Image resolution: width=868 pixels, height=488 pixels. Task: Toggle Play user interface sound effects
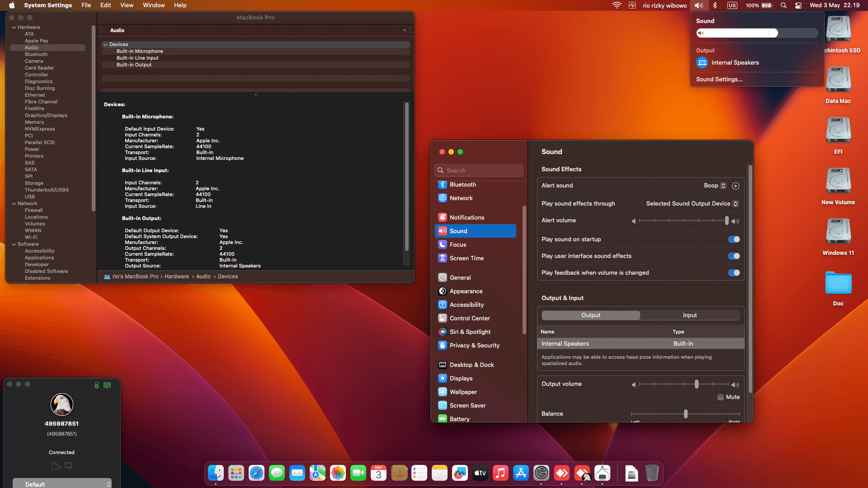click(734, 256)
